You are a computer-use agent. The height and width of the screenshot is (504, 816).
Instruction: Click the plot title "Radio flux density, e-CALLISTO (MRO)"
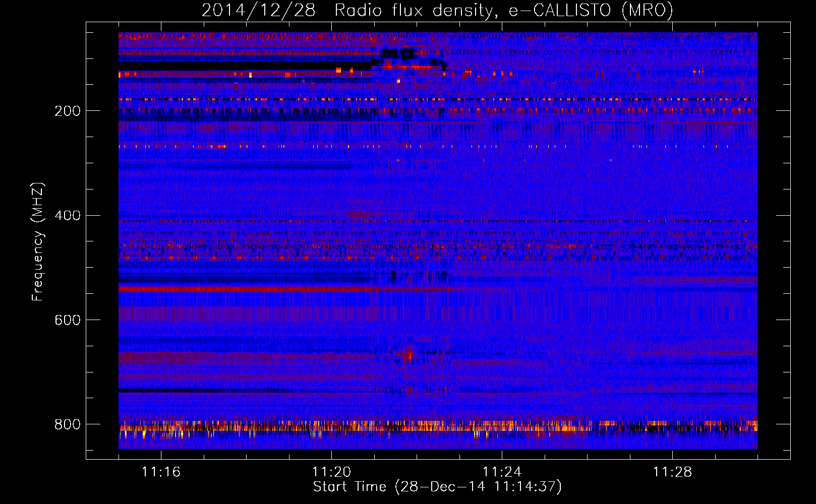click(x=504, y=10)
